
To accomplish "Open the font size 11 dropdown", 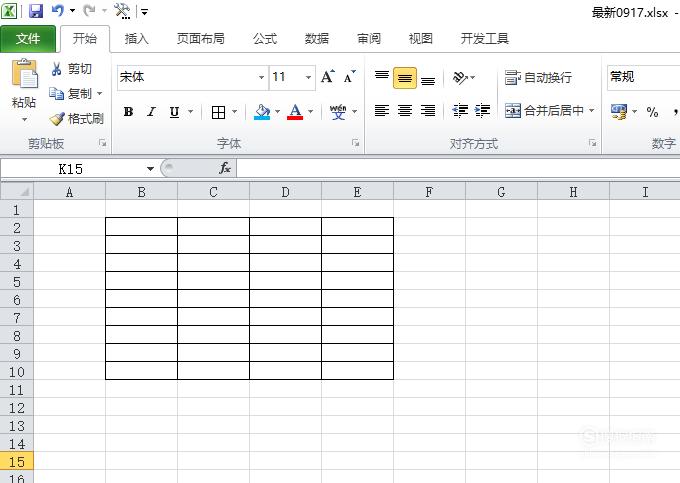I will [x=308, y=78].
